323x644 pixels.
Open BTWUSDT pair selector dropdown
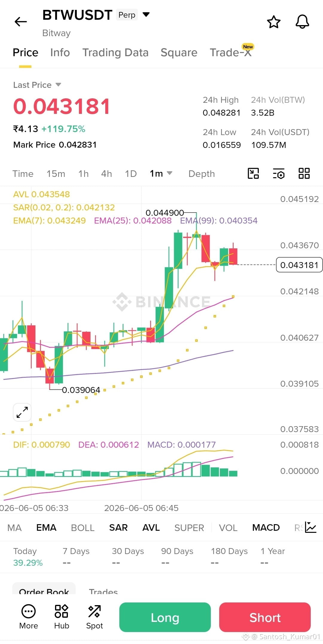146,14
